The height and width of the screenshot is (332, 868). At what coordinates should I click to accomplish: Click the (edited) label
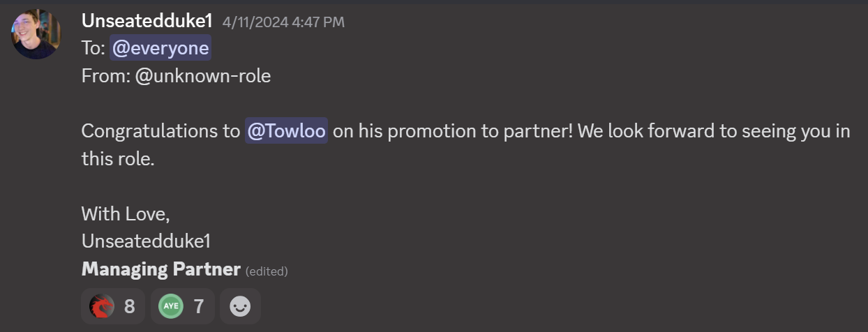pos(267,271)
